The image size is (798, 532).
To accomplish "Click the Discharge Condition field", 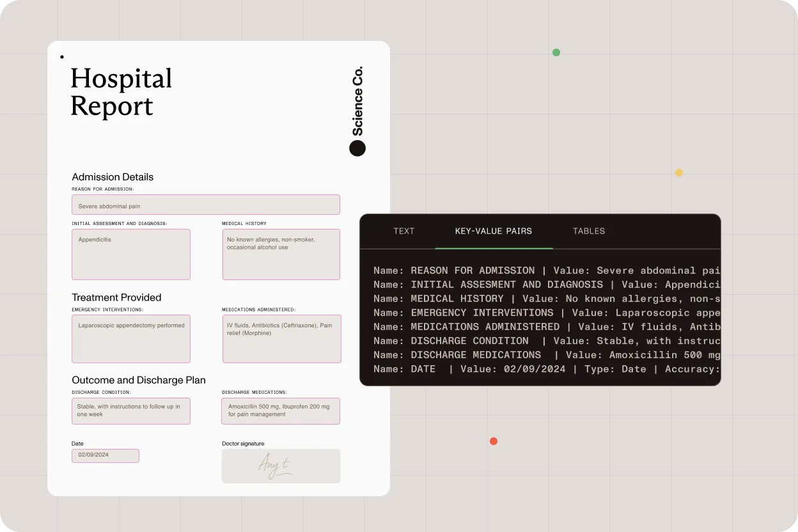I will 131,411.
